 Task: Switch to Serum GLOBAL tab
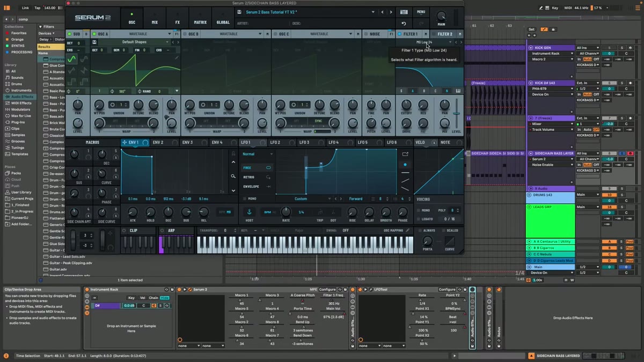(223, 18)
